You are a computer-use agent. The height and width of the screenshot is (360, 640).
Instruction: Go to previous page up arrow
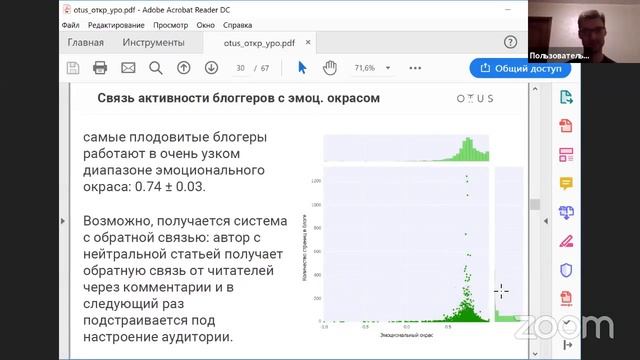[x=184, y=68]
